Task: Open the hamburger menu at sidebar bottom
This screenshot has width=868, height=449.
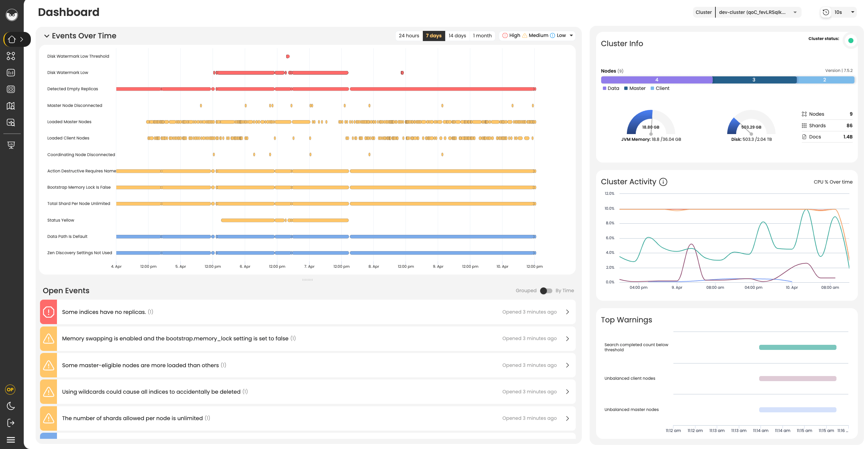Action: tap(11, 440)
